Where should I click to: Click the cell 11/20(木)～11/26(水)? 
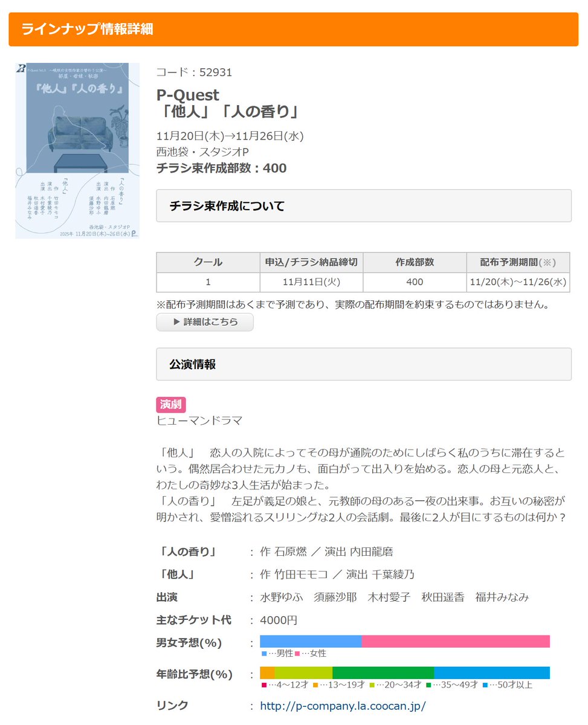pos(518,282)
